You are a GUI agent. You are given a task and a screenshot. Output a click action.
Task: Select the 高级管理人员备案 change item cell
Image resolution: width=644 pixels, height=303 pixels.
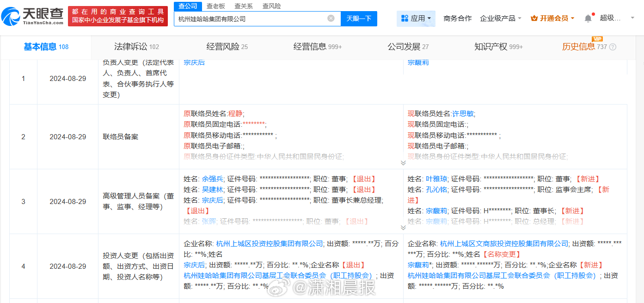click(x=139, y=202)
